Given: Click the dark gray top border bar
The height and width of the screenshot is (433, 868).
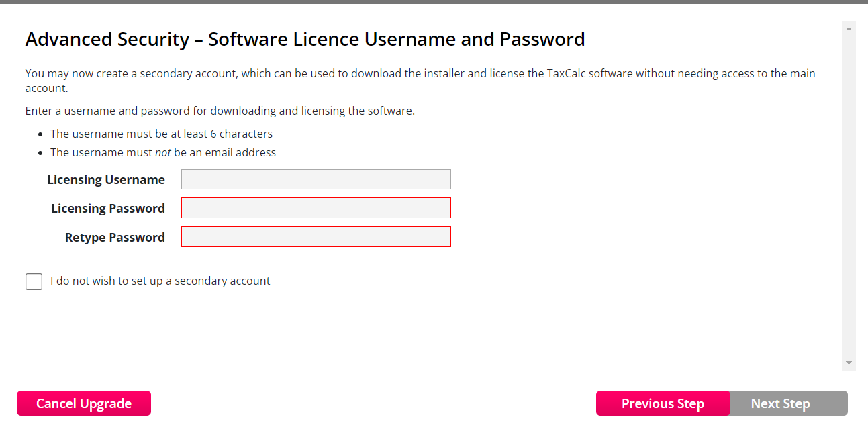Looking at the screenshot, I should [434, 2].
